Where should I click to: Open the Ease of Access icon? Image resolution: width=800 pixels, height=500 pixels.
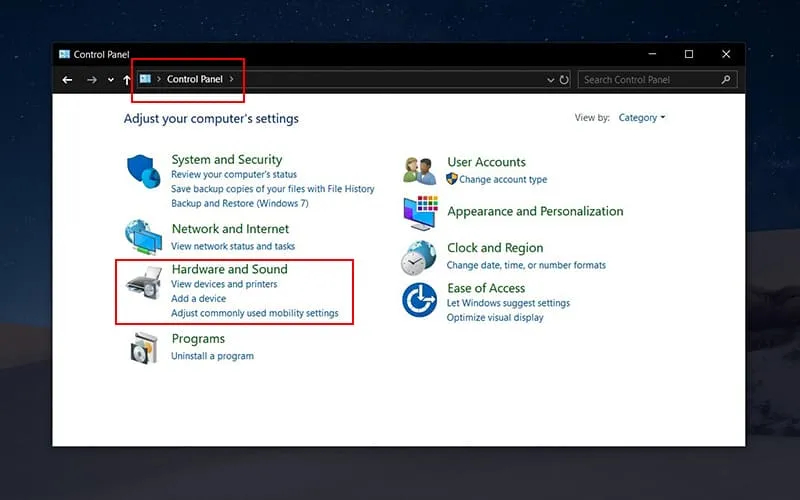[420, 300]
